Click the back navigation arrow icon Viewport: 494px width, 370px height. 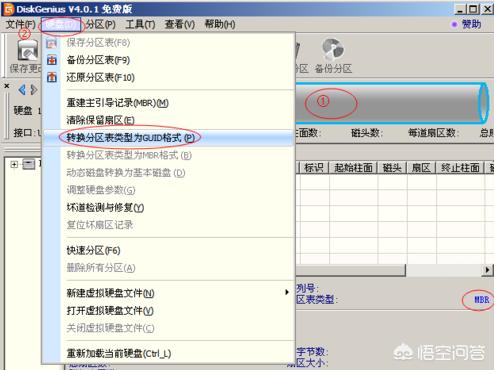click(22, 90)
